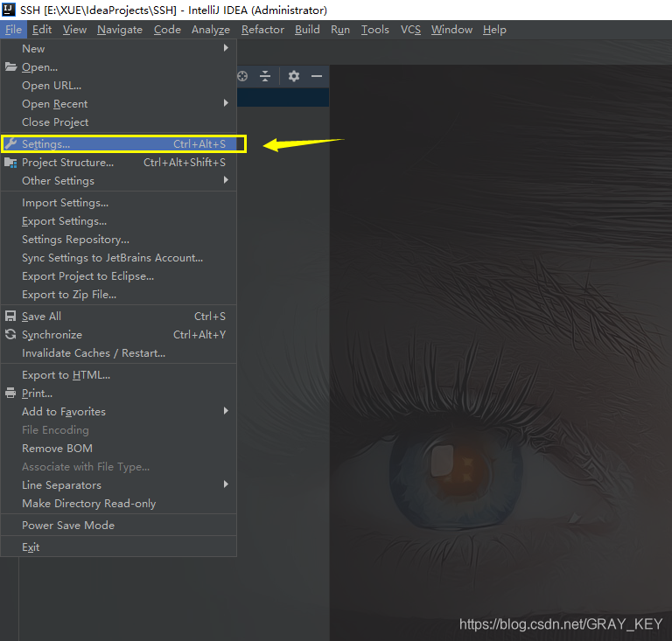Click the locate/scroll-from-source target icon
This screenshot has height=641, width=672.
pos(242,76)
